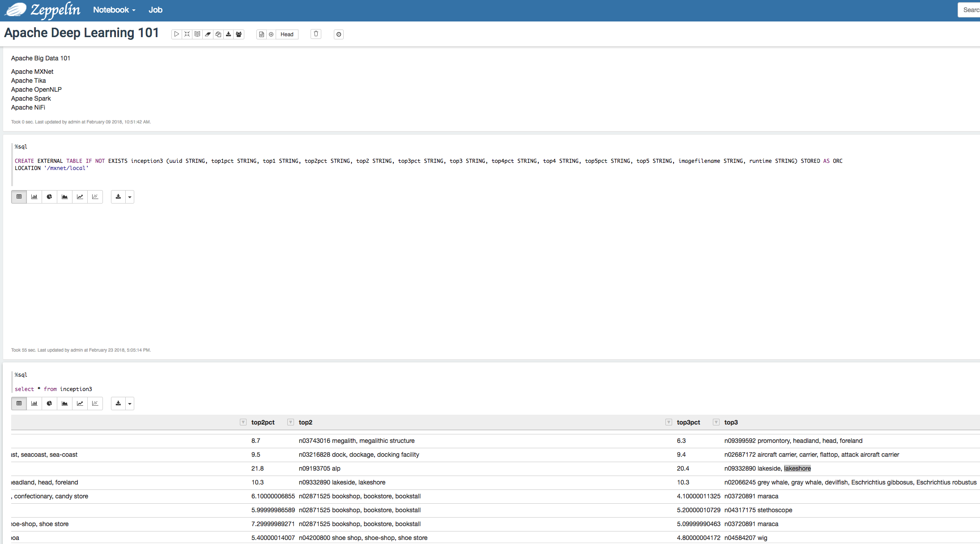
Task: Open the Job menu item
Action: point(155,10)
